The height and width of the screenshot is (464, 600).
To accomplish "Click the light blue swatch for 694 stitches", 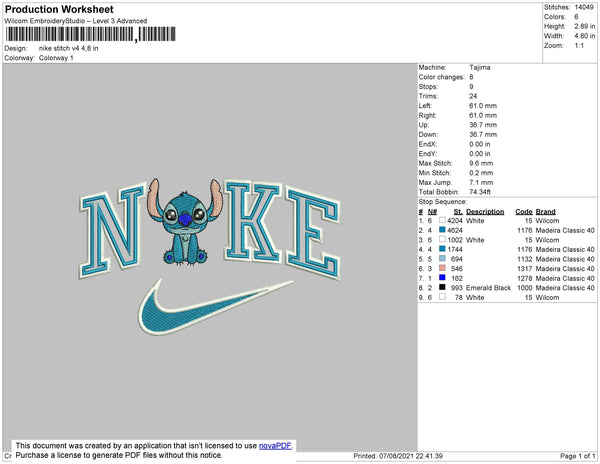I will pyautogui.click(x=442, y=259).
